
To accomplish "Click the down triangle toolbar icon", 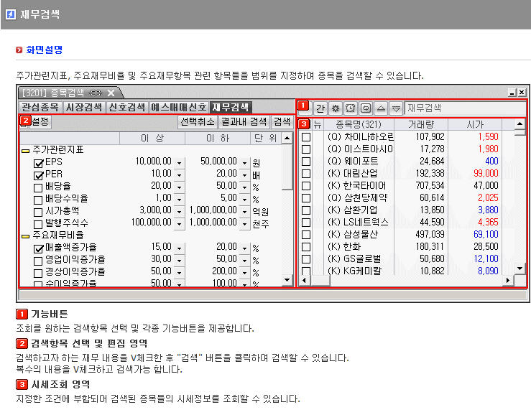I will [395, 108].
